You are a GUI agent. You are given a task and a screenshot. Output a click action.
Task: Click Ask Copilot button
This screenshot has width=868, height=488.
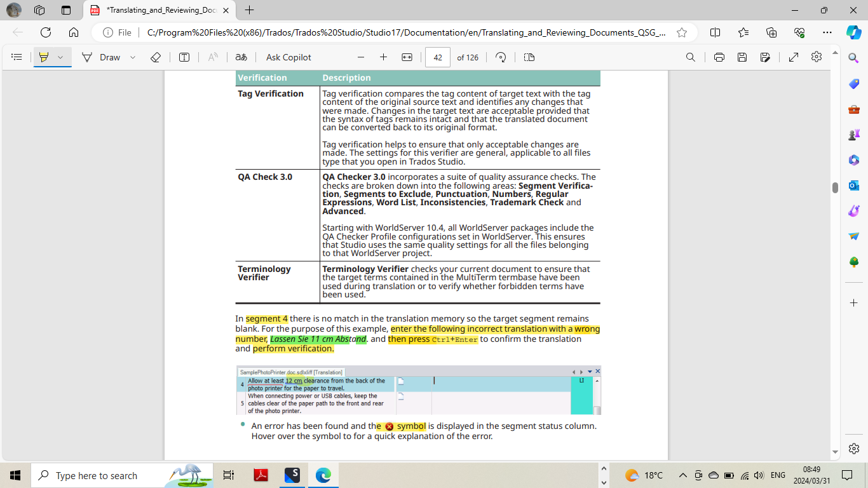(288, 57)
